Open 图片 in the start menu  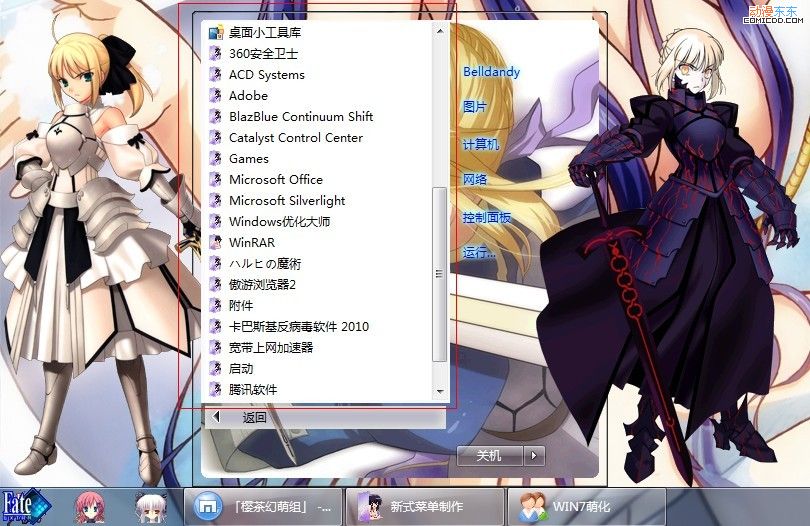click(475, 107)
